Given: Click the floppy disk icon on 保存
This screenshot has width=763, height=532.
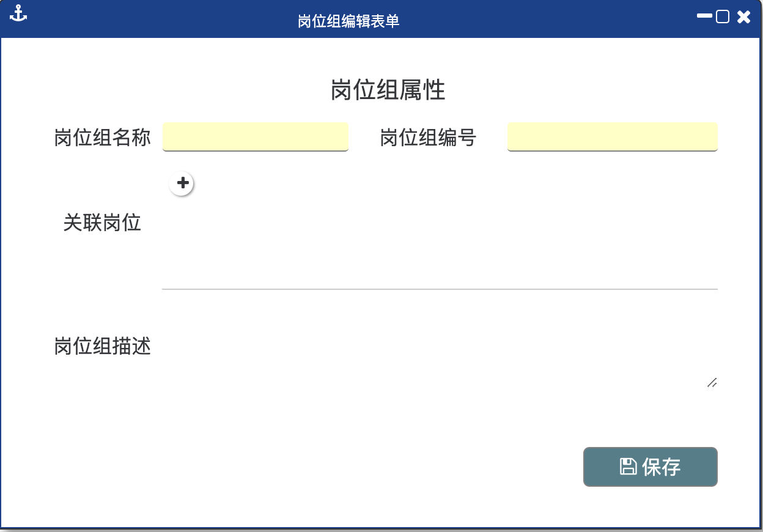Looking at the screenshot, I should (628, 467).
